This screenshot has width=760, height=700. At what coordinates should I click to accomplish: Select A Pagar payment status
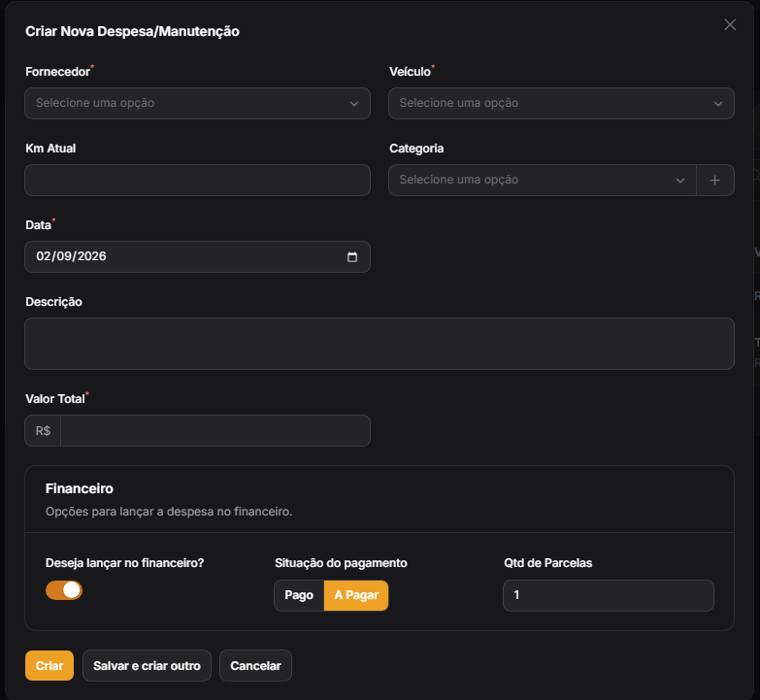tap(356, 595)
